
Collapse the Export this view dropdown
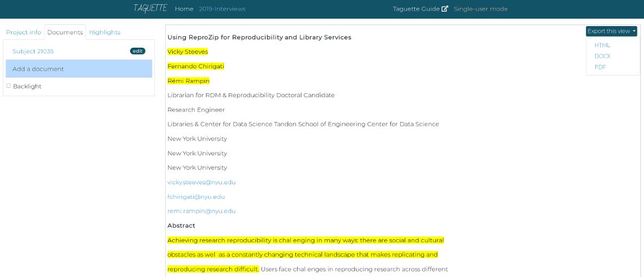[x=611, y=31]
